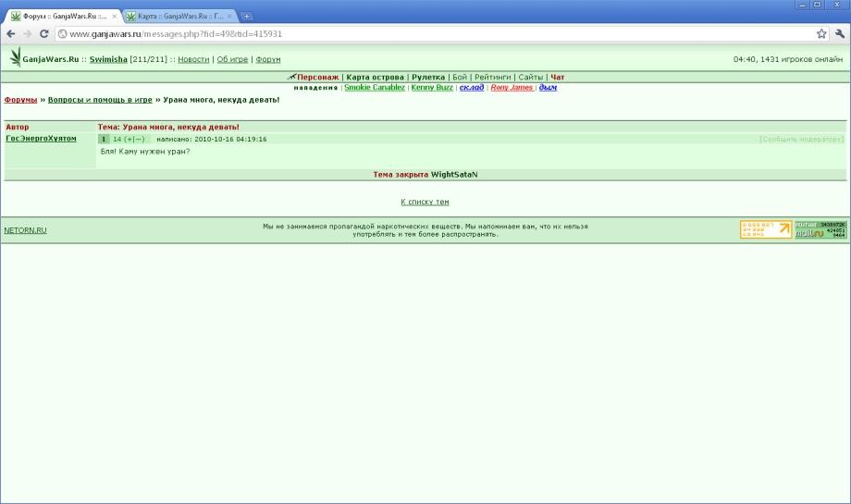Open the Бой navigation item

click(460, 77)
